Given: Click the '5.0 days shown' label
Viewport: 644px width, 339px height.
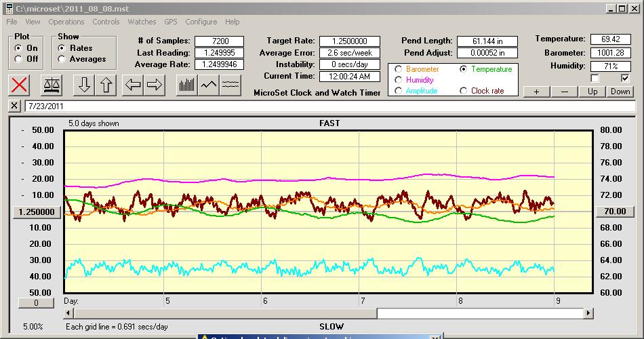Looking at the screenshot, I should coord(94,123).
